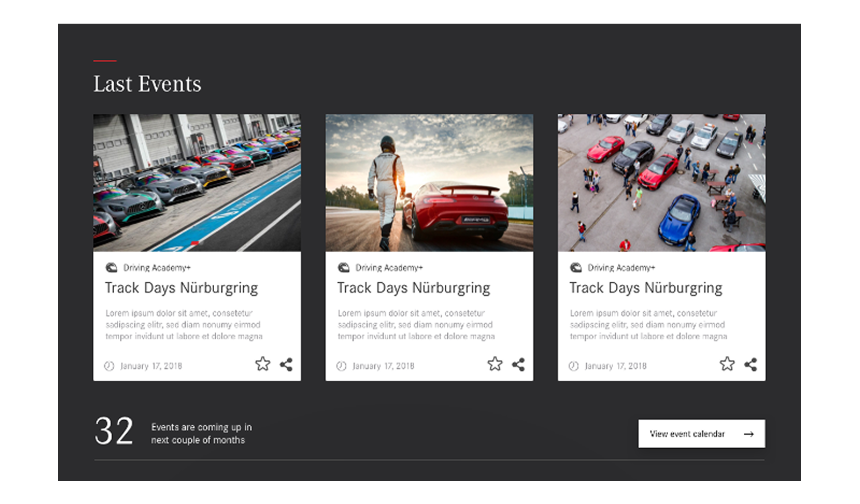Click the share icon on the middle event card
Viewport: 860px width, 504px height.
click(x=518, y=363)
